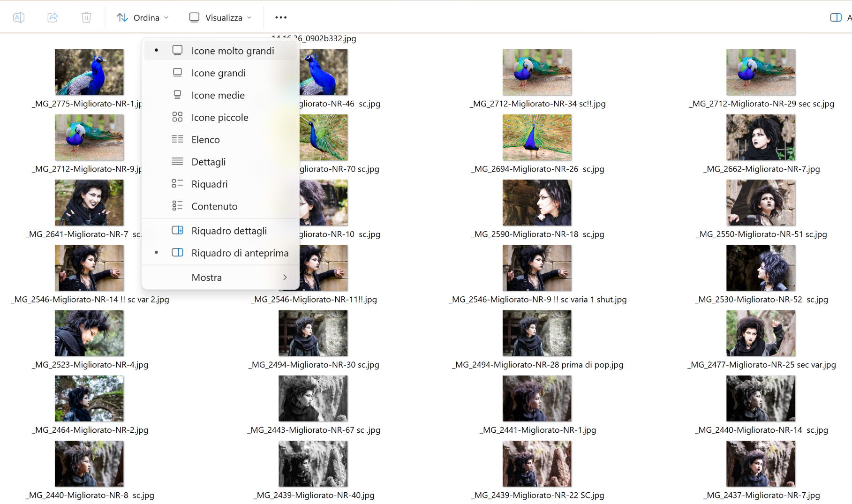Click file name _MG_2546-Migliorato-NR-9 !! sc varia 1 shut.jpg
Image resolution: width=852 pixels, height=504 pixels.
click(537, 299)
